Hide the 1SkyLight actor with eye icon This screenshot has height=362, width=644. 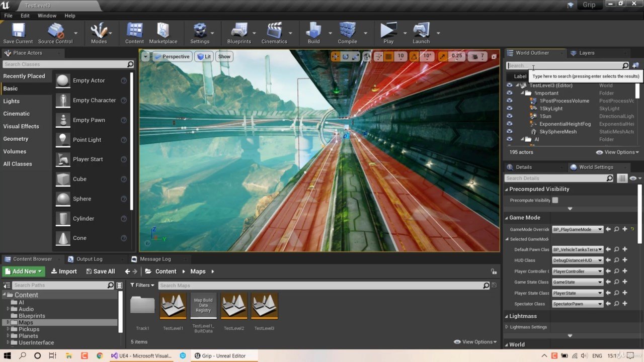pyautogui.click(x=509, y=109)
